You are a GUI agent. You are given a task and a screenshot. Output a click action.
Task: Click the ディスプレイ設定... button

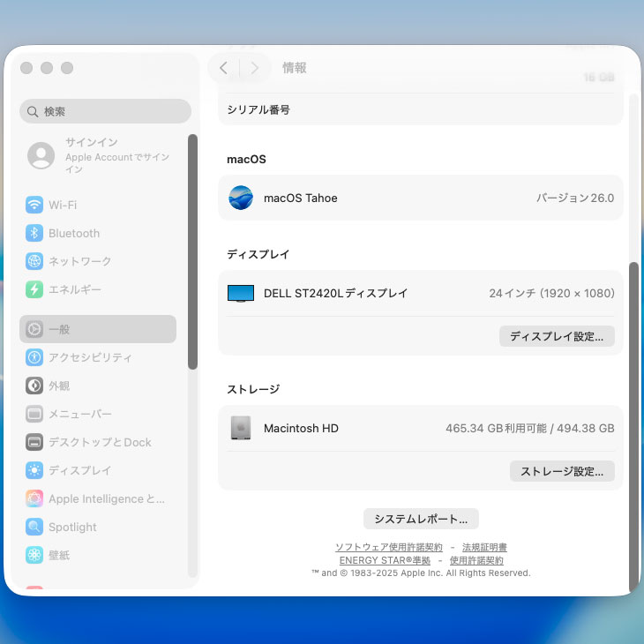pos(557,336)
